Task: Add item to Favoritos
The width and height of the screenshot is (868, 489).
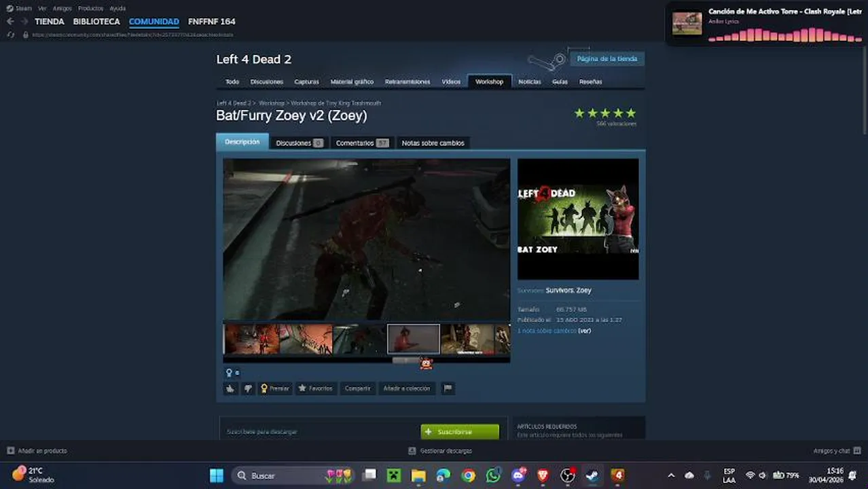Action: pyautogui.click(x=316, y=388)
